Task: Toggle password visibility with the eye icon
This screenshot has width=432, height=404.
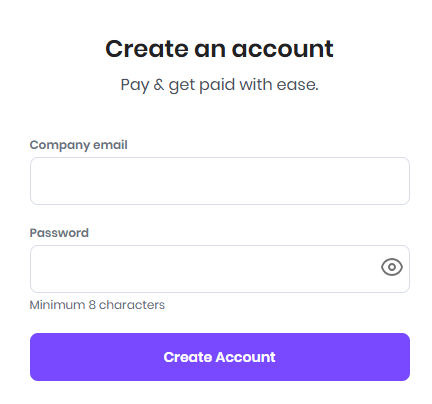Action: (392, 267)
